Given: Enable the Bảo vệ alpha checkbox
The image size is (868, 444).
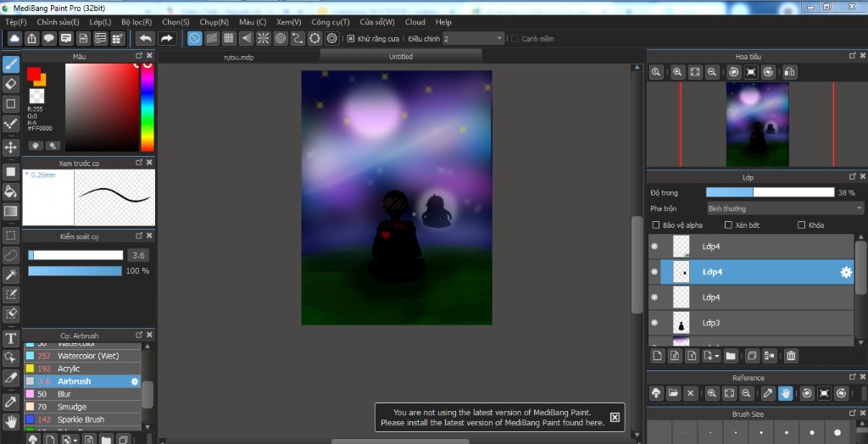Looking at the screenshot, I should click(655, 225).
